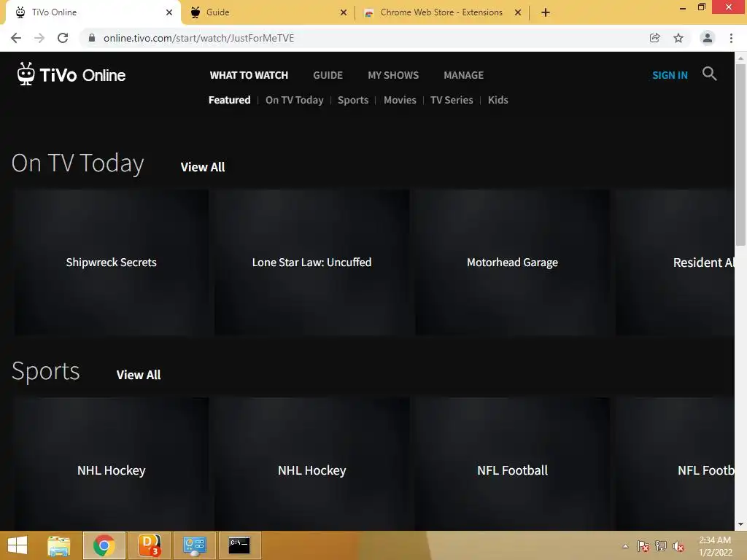Image resolution: width=747 pixels, height=560 pixels.
Task: Reload the page with the refresh icon
Action: 63,38
